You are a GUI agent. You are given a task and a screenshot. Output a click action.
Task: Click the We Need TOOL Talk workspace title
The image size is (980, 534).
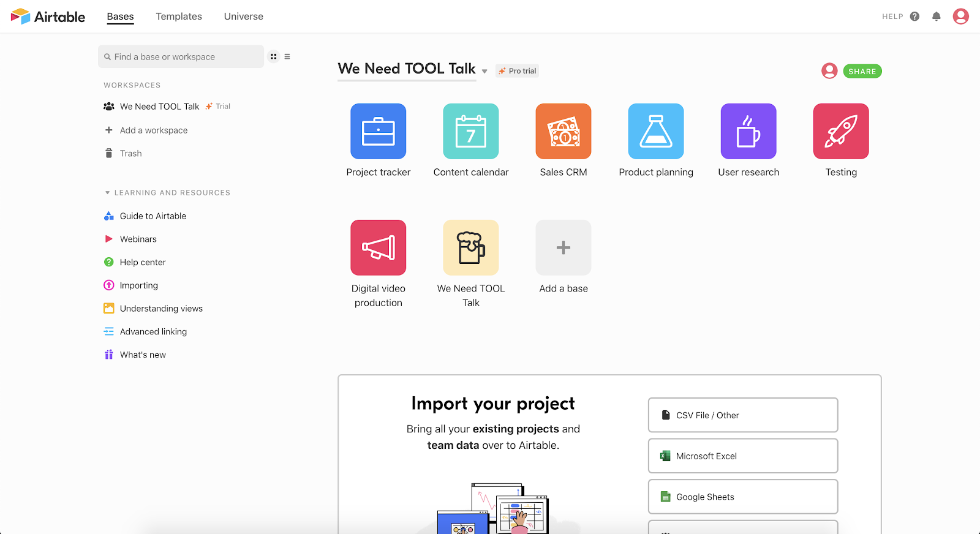407,69
